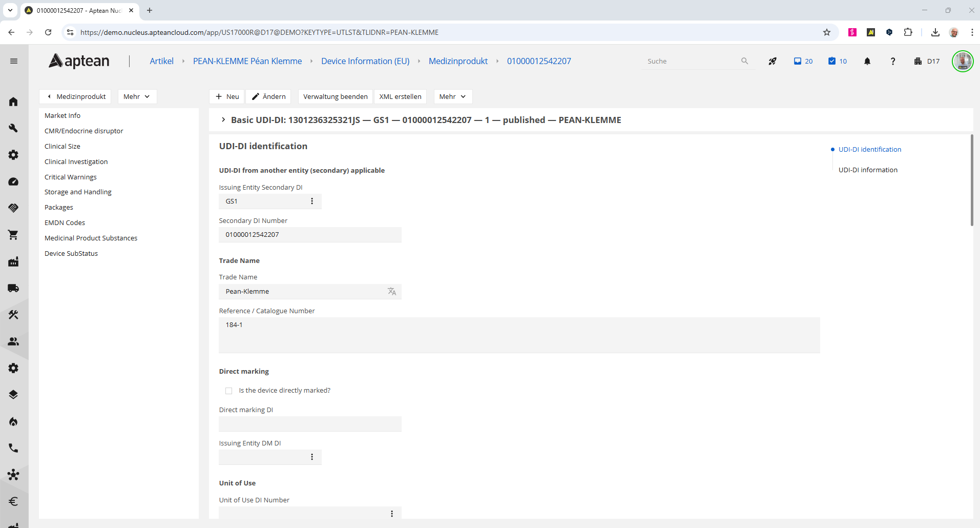Image resolution: width=980 pixels, height=528 pixels.
Task: Expand the Basic UDI-DI header section
Action: click(223, 120)
